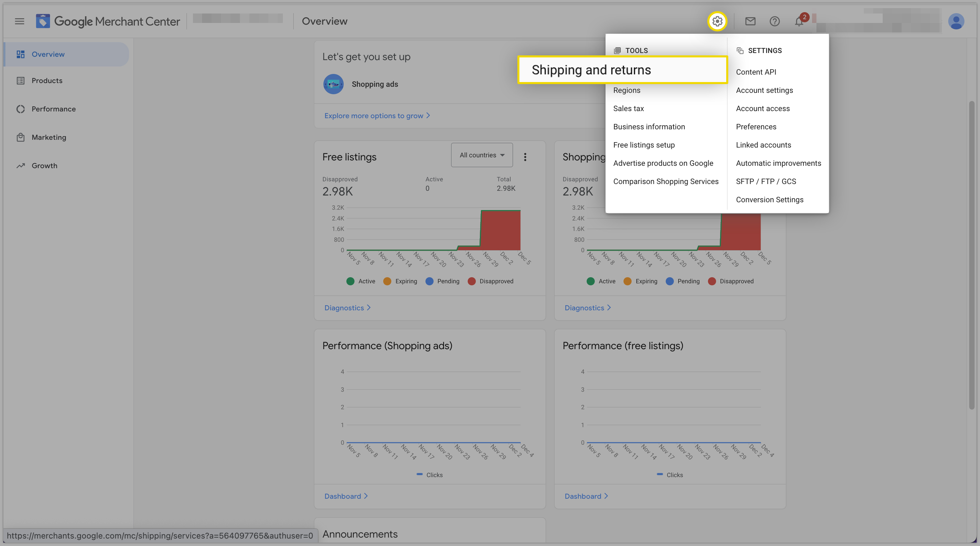Choose Account settings menu item
This screenshot has width=980, height=546.
[764, 90]
